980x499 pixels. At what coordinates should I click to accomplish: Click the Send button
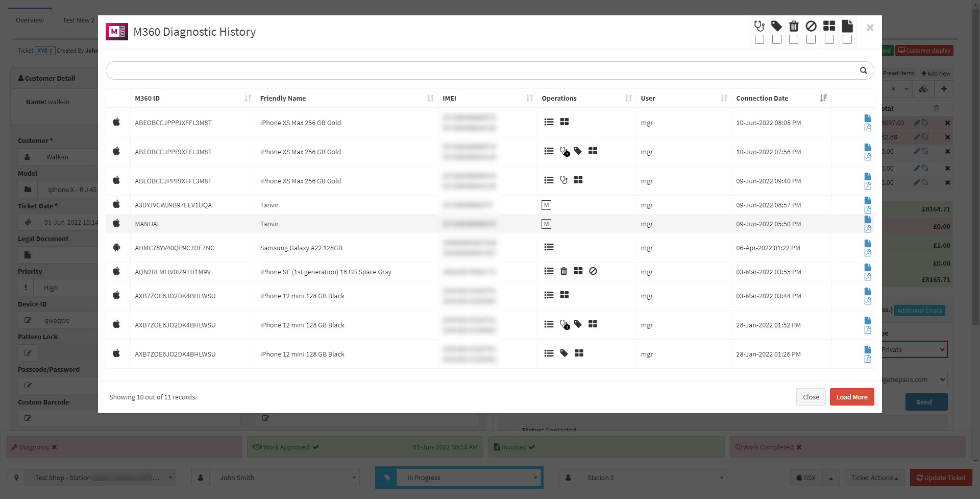coord(926,402)
